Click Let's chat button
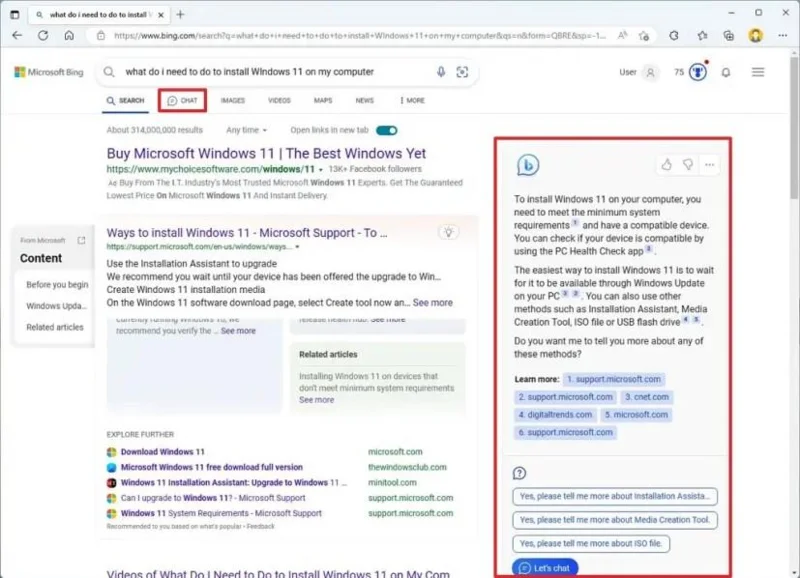 click(545, 568)
